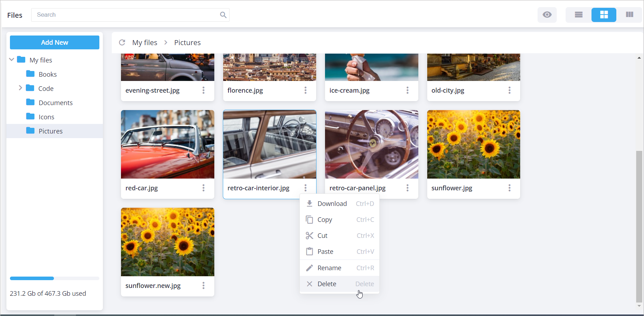Toggle the preview eye button
Image resolution: width=644 pixels, height=316 pixels.
[547, 15]
